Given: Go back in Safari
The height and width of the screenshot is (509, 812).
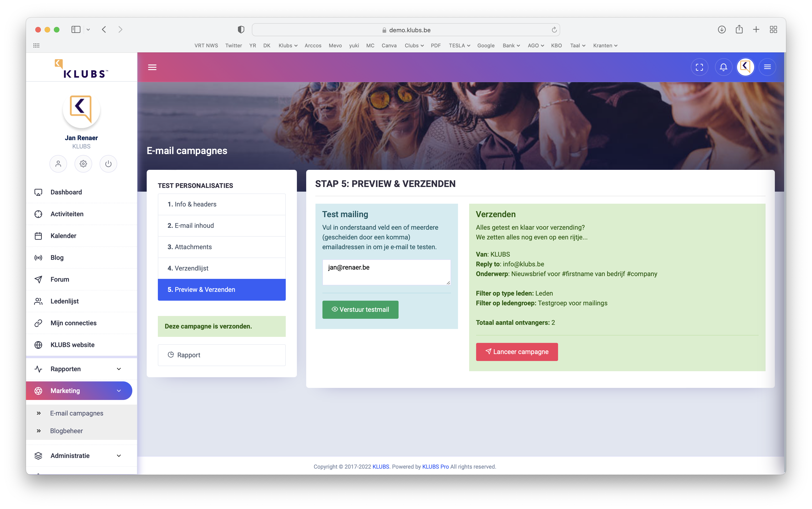Looking at the screenshot, I should pos(104,30).
